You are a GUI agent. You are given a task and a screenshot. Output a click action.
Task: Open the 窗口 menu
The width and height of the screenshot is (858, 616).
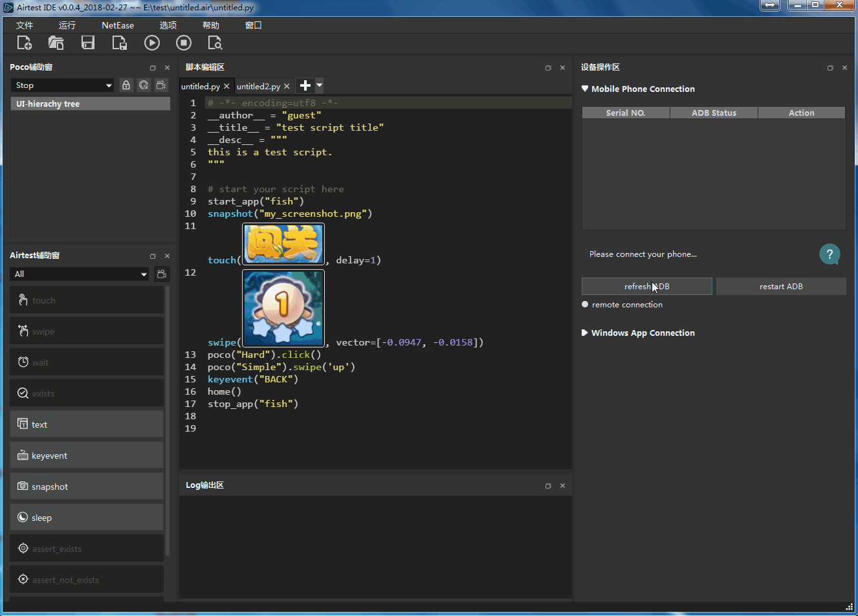pyautogui.click(x=254, y=25)
